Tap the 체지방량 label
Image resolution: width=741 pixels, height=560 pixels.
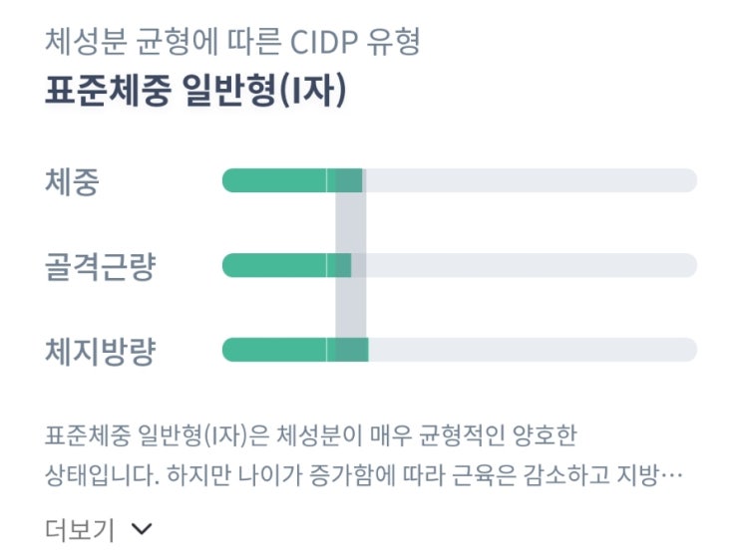pos(100,352)
